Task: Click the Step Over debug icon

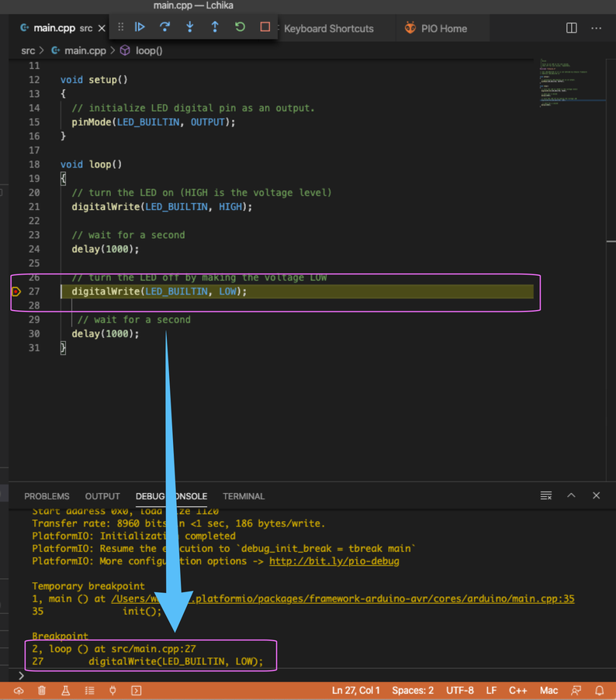Action: click(164, 27)
